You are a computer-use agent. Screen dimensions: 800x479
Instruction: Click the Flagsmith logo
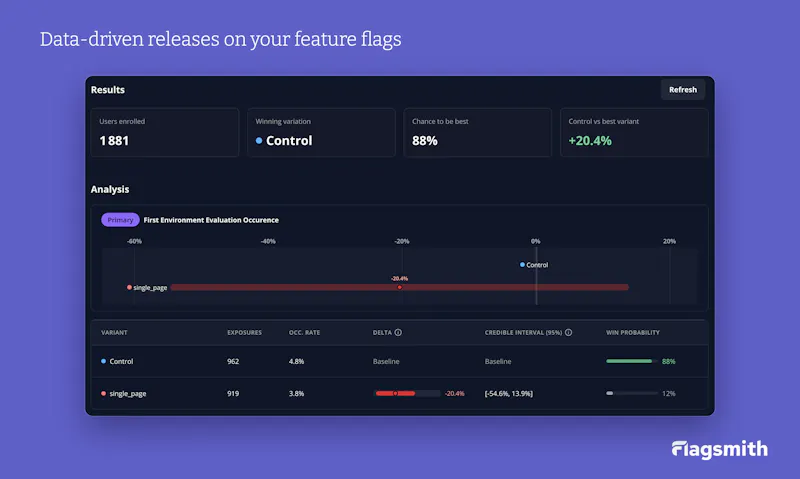[719, 449]
